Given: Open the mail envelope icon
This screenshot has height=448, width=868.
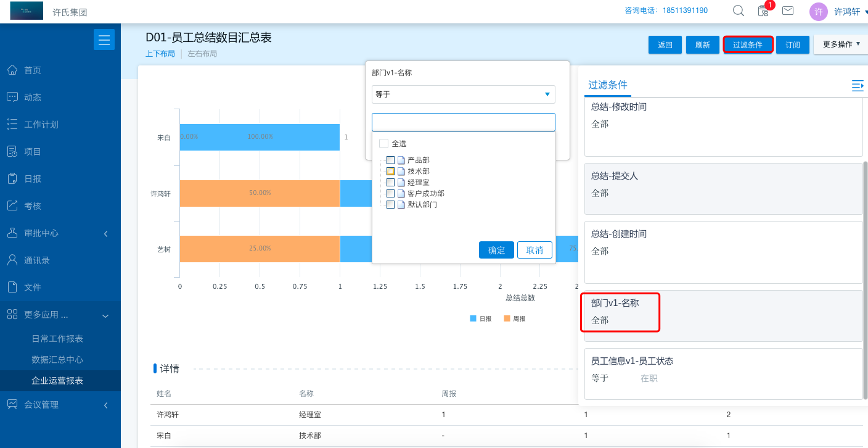Looking at the screenshot, I should point(787,10).
